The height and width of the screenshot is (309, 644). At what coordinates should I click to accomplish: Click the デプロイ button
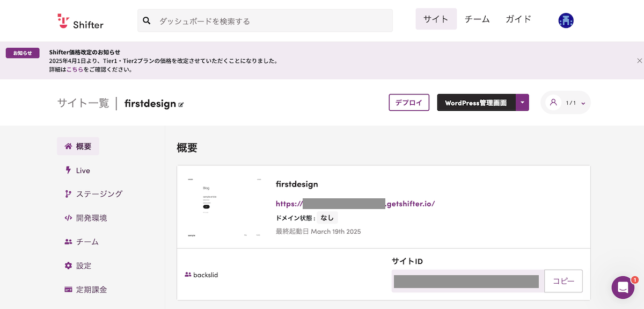(409, 103)
